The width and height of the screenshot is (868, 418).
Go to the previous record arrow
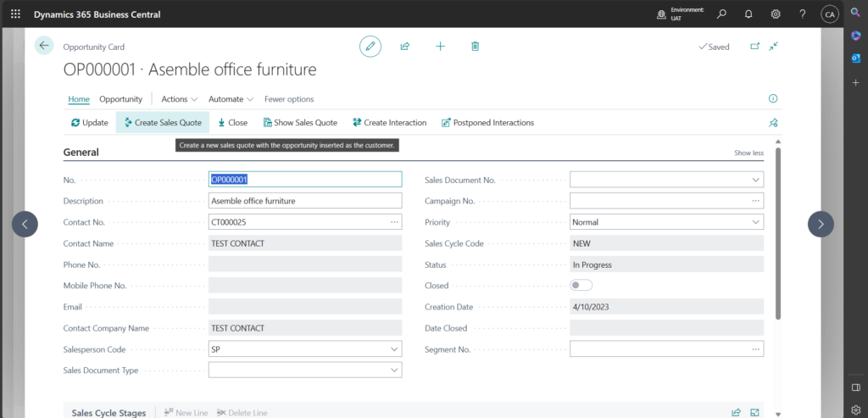pos(25,224)
